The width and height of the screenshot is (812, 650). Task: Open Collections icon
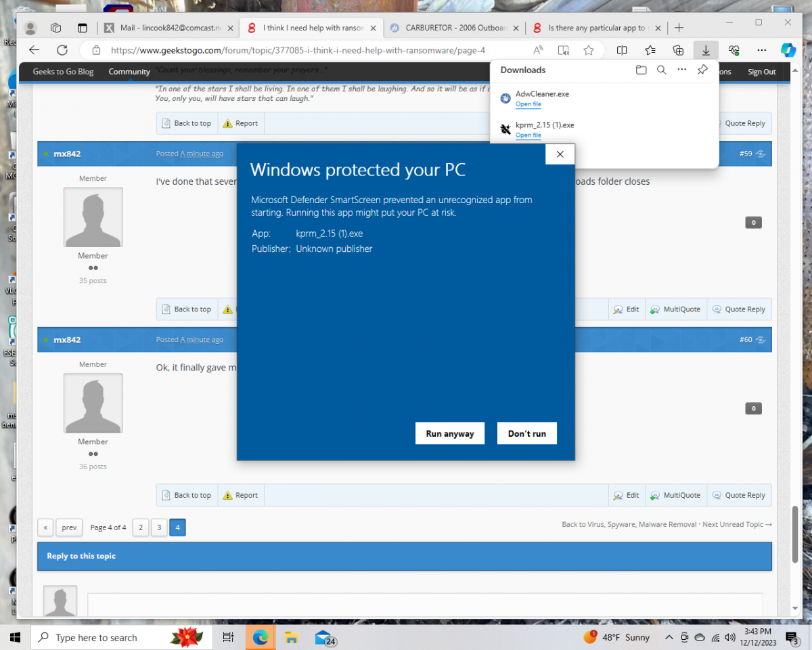[678, 50]
